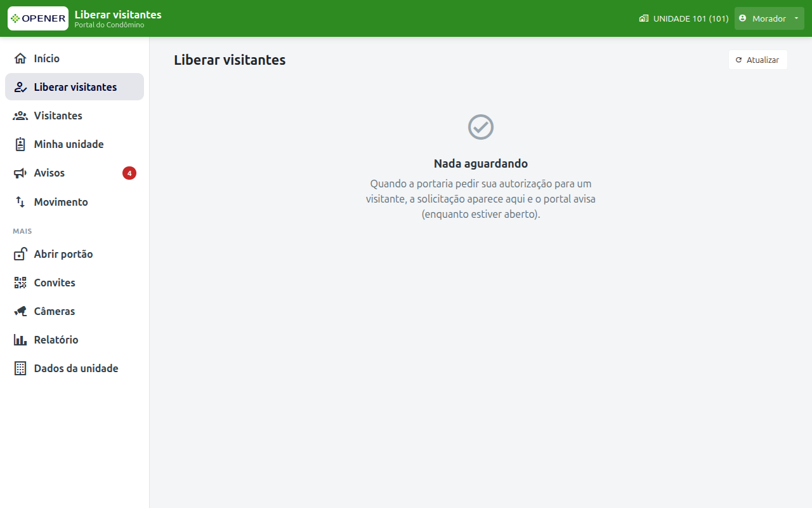Select the Convites menu label
Screen dimensions: 812x508
(55, 283)
